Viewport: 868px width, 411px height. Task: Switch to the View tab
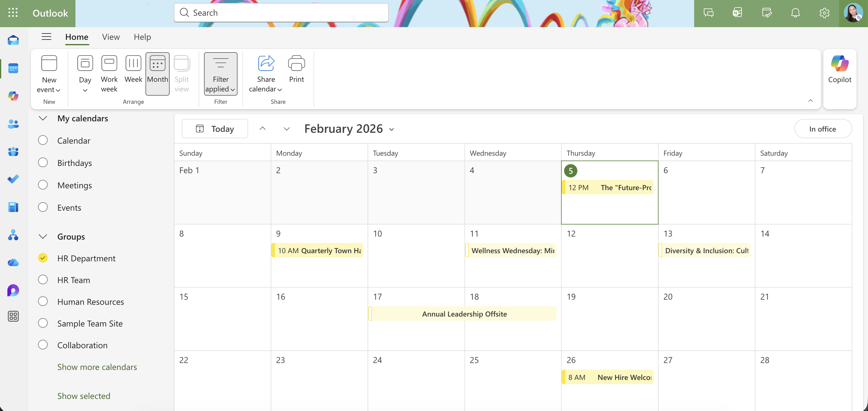[x=111, y=37]
